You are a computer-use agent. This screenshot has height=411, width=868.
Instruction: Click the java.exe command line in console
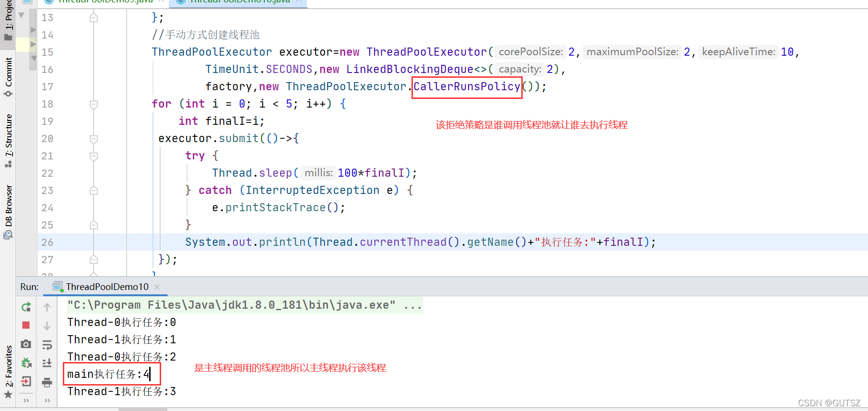(x=245, y=305)
